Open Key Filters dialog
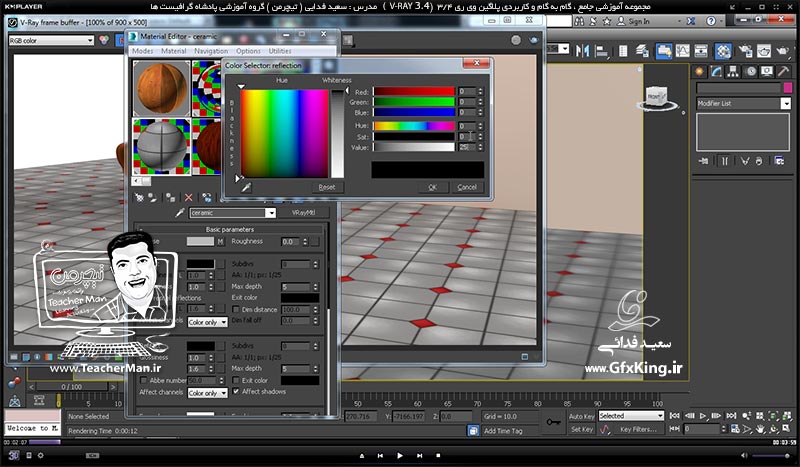The height and width of the screenshot is (467, 800). [x=638, y=429]
